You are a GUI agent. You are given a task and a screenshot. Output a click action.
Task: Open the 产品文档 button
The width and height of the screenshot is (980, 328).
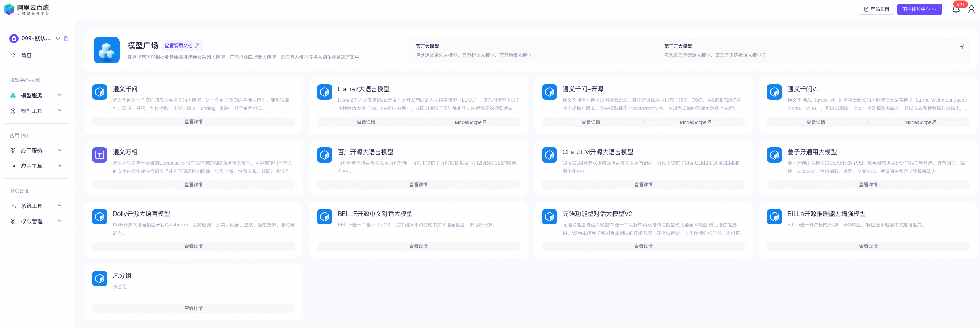pyautogui.click(x=876, y=9)
